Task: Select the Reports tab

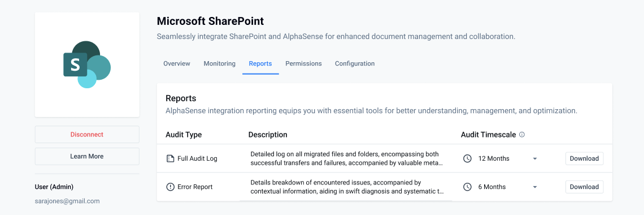Action: pyautogui.click(x=260, y=64)
